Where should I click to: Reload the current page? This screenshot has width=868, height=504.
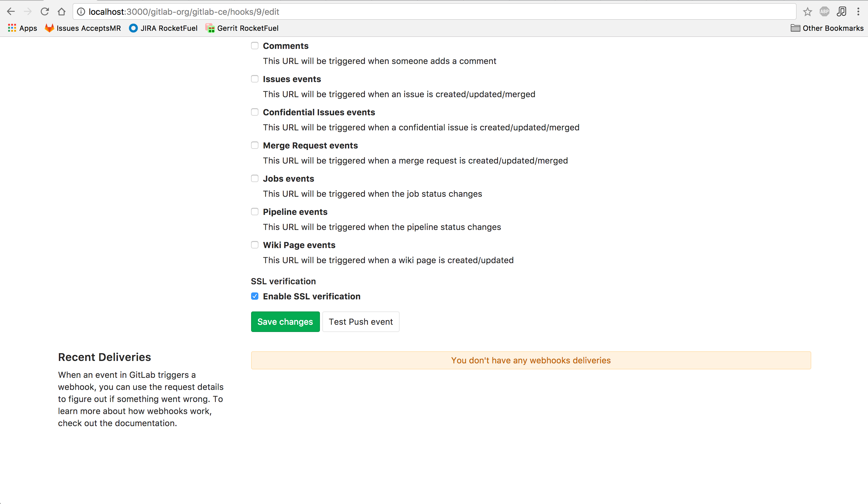44,12
